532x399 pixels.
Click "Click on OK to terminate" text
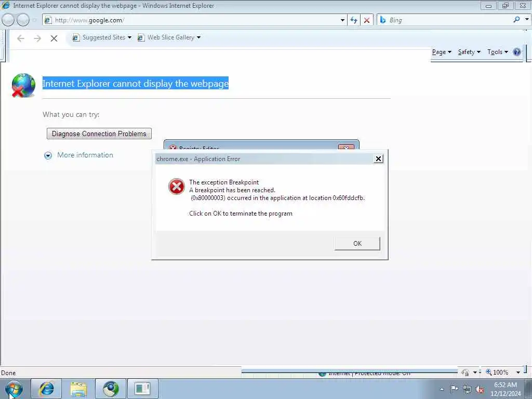(241, 214)
